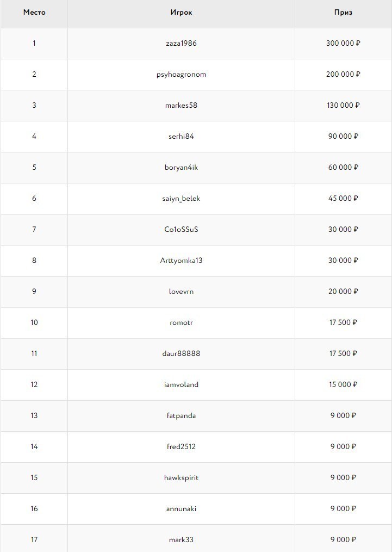This screenshot has height=552, width=392.
Task: Click the 300 000 ₽ prize cell
Action: (343, 43)
